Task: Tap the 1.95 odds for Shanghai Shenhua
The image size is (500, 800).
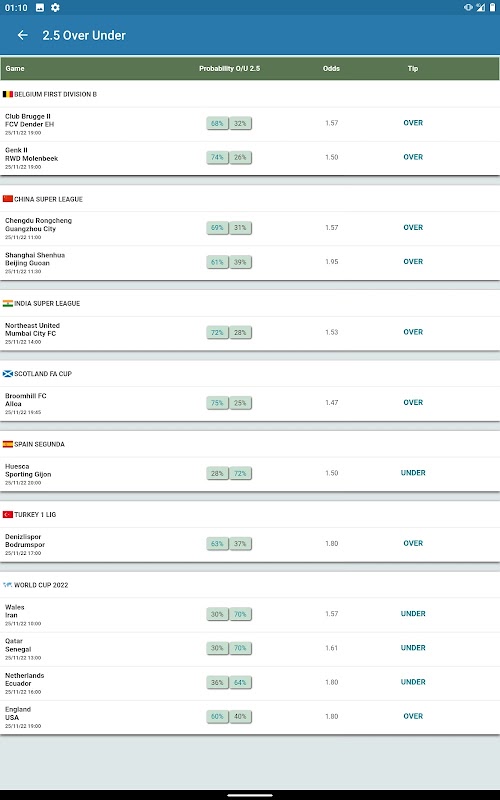Action: tap(332, 262)
